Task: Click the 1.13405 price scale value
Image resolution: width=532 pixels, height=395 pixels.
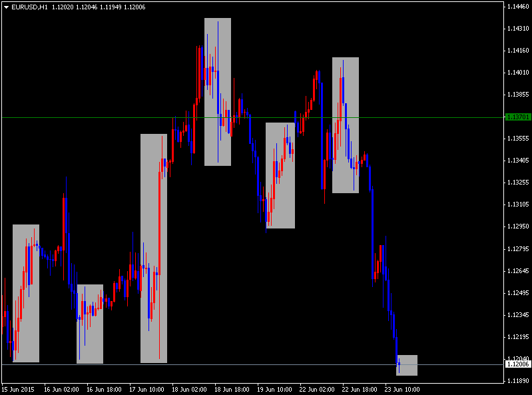Action: click(x=518, y=160)
